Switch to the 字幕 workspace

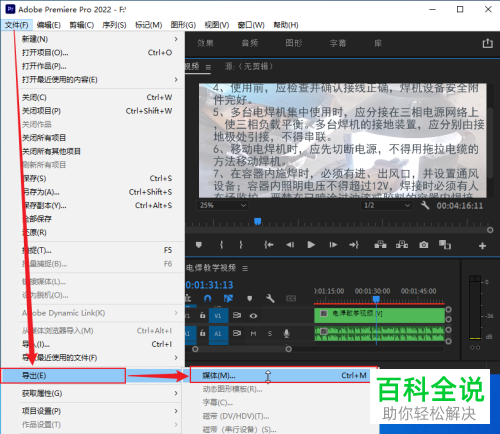click(338, 43)
